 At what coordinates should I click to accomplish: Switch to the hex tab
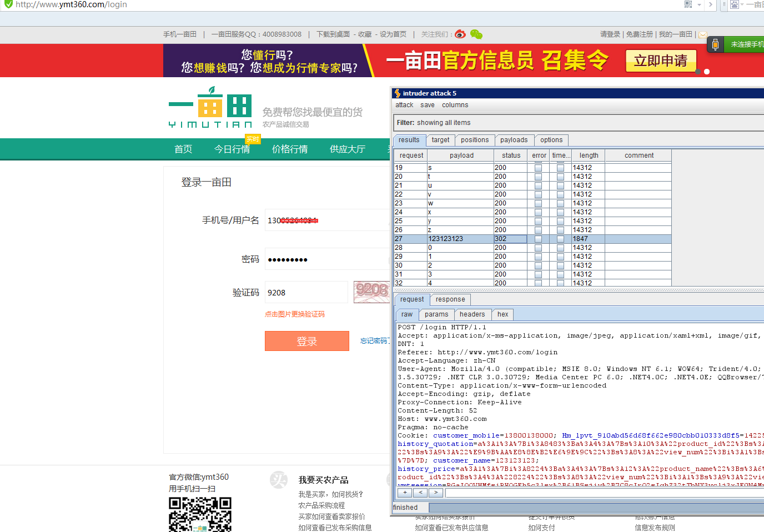click(x=503, y=314)
